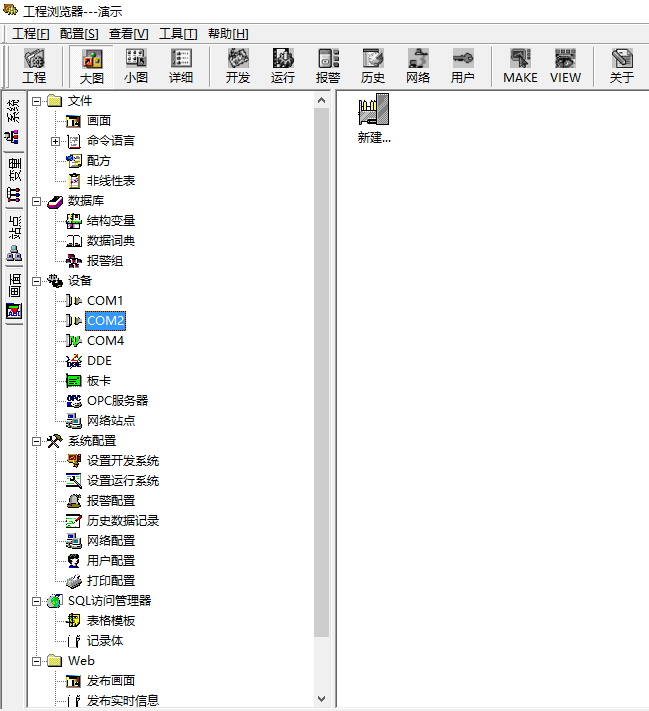Open the 报警 alarm toolbar icon
Screen dimensions: 649x711
pyautogui.click(x=328, y=66)
